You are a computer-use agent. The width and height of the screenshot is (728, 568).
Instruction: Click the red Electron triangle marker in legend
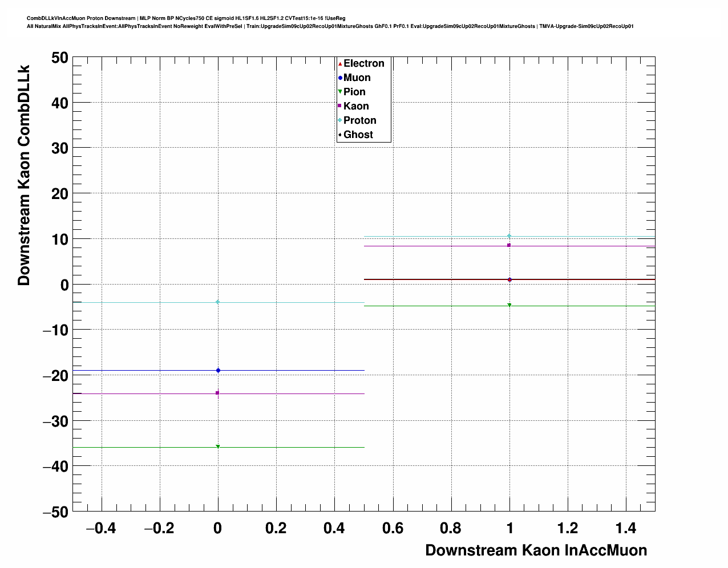coord(340,63)
